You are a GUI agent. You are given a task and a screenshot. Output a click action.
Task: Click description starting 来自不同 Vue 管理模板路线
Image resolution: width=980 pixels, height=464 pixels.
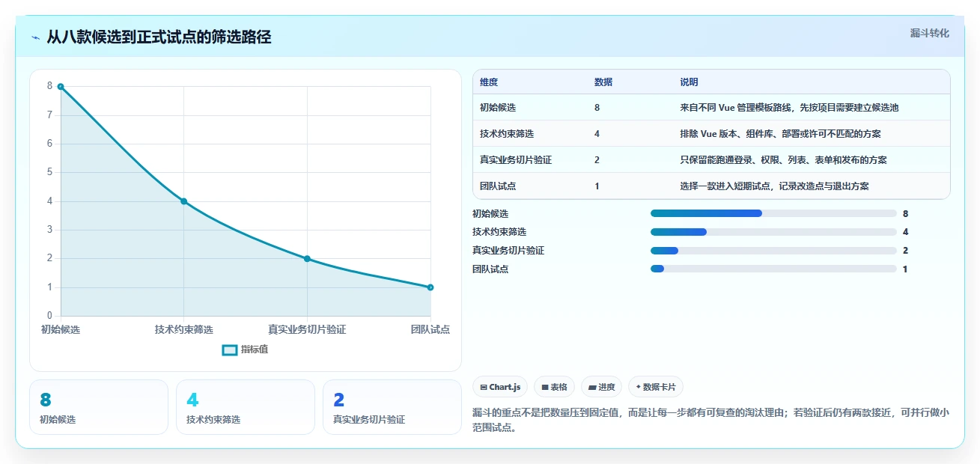tap(789, 108)
